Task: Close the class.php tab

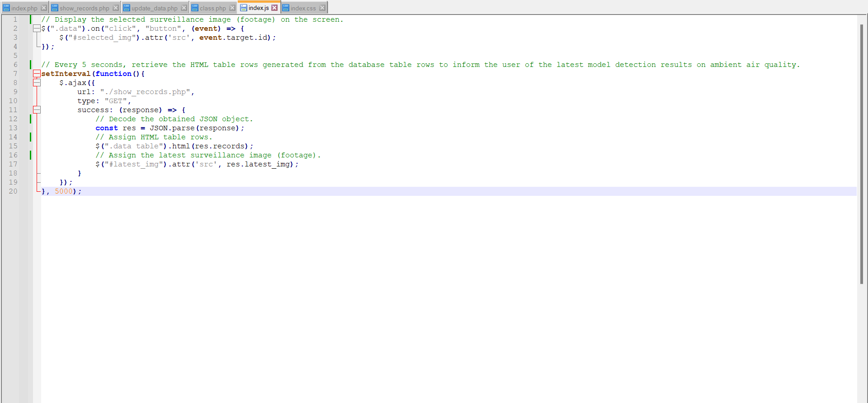Action: tap(232, 8)
